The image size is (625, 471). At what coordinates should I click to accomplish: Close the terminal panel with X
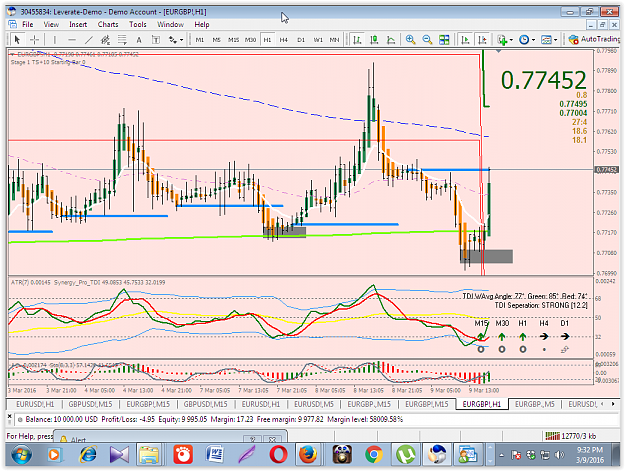pyautogui.click(x=10, y=416)
